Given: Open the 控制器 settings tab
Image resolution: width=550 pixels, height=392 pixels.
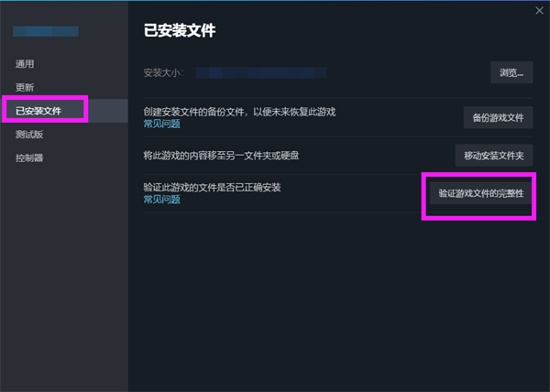Looking at the screenshot, I should [29, 158].
